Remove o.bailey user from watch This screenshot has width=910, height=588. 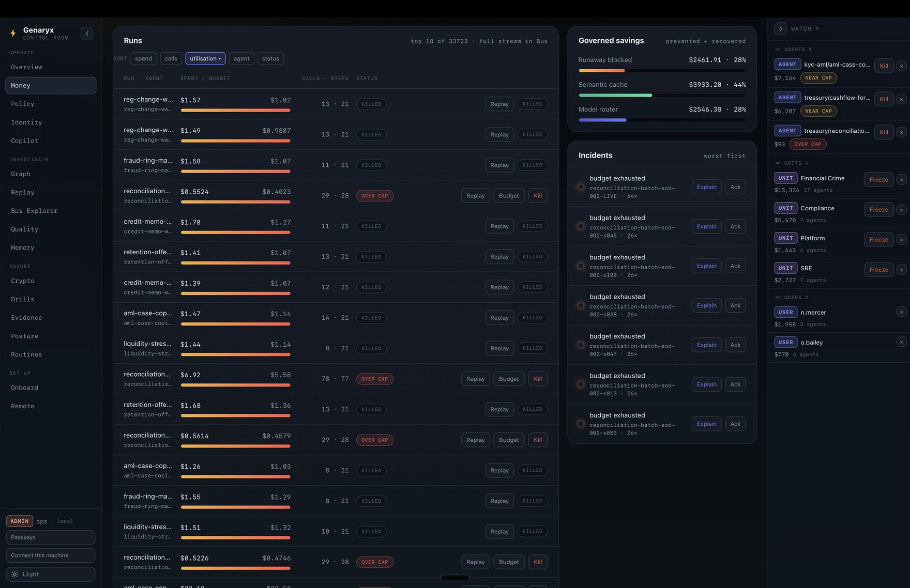pos(901,342)
